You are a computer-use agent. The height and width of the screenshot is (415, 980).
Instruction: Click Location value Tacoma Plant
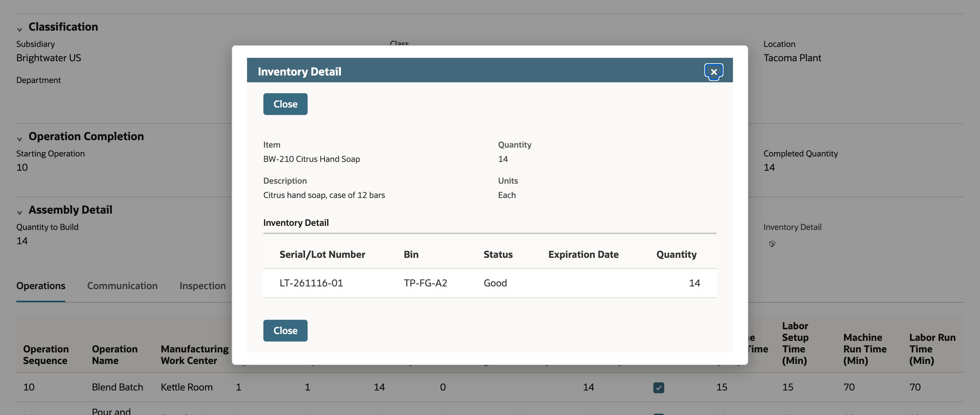(x=792, y=57)
